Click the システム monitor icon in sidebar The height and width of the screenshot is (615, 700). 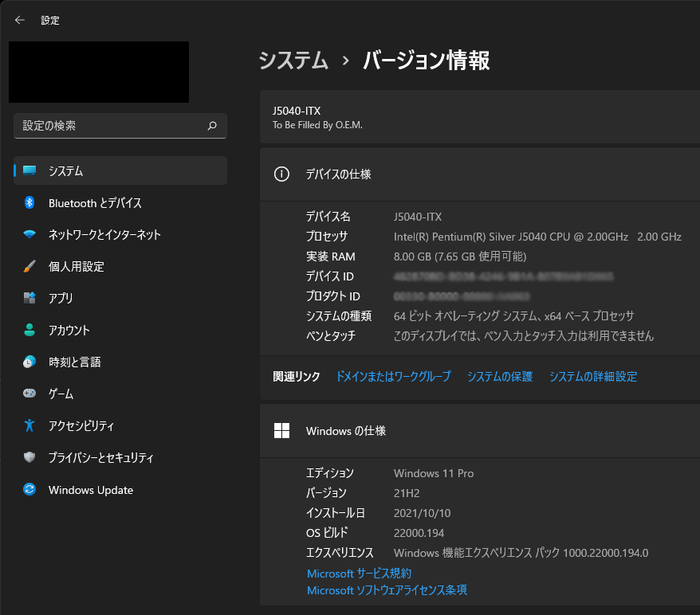click(x=29, y=170)
